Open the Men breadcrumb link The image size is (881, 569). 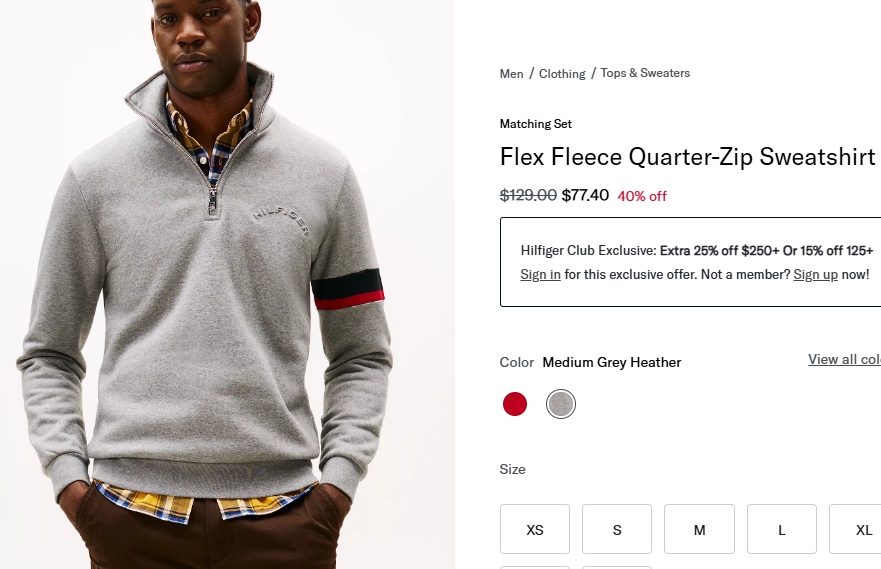[x=511, y=74]
